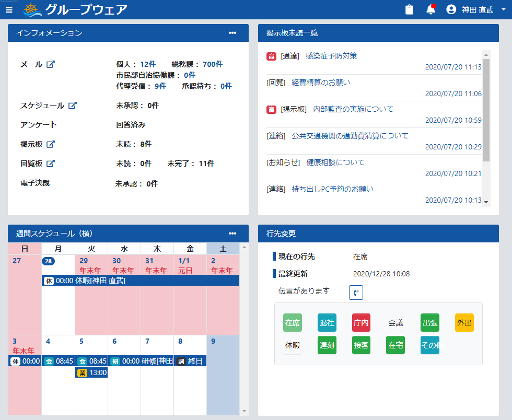Viewport: 512px width, 420px height.
Task: Open the 内部監査の実施について bulletin post
Action: click(353, 109)
